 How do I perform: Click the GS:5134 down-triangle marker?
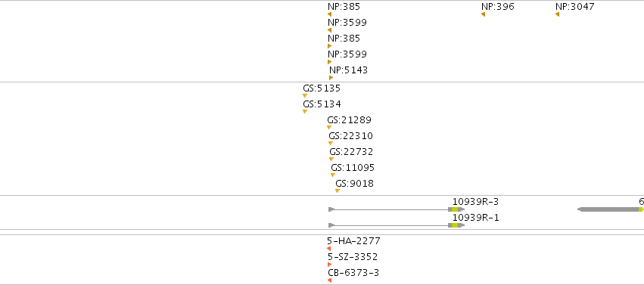[305, 112]
